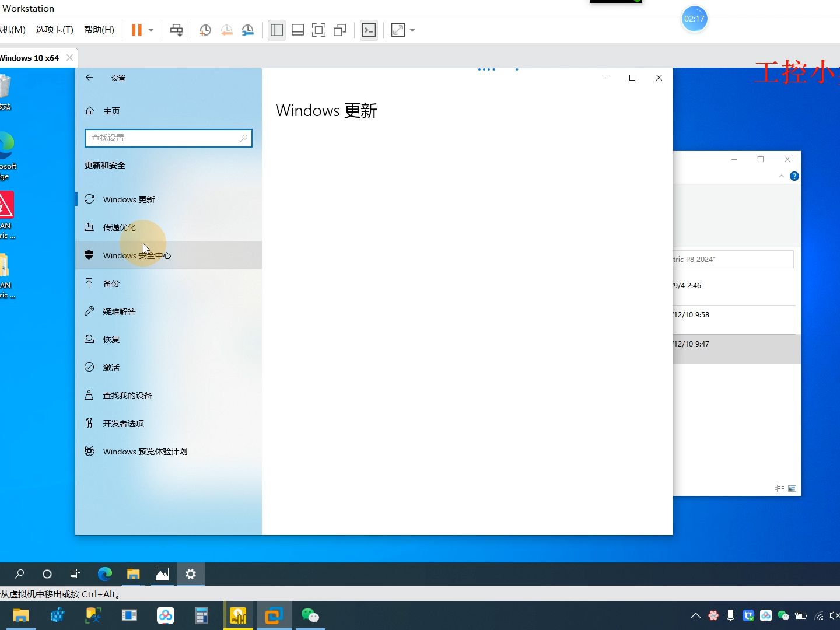Viewport: 840px width, 630px height.
Task: Open Cortana in the guest taskbar
Action: pyautogui.click(x=47, y=574)
